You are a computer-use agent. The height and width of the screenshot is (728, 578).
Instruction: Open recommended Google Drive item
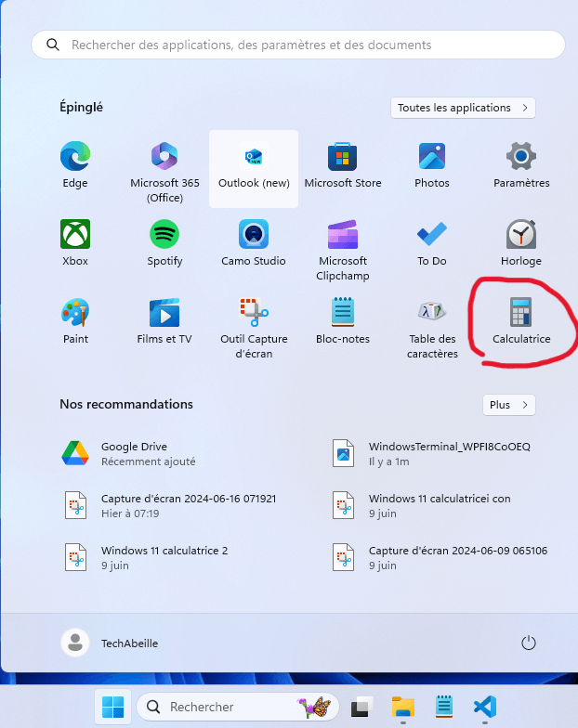coord(129,453)
